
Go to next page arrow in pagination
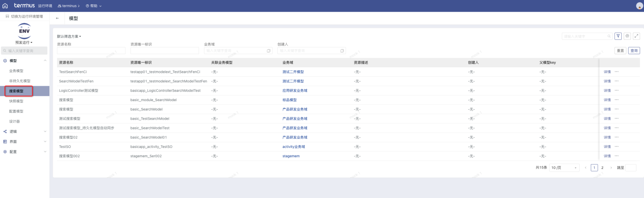[611, 168]
